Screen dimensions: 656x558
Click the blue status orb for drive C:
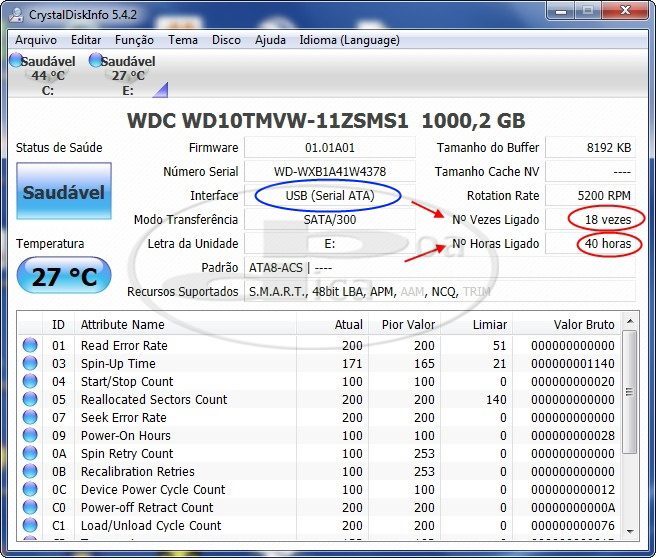pyautogui.click(x=16, y=60)
